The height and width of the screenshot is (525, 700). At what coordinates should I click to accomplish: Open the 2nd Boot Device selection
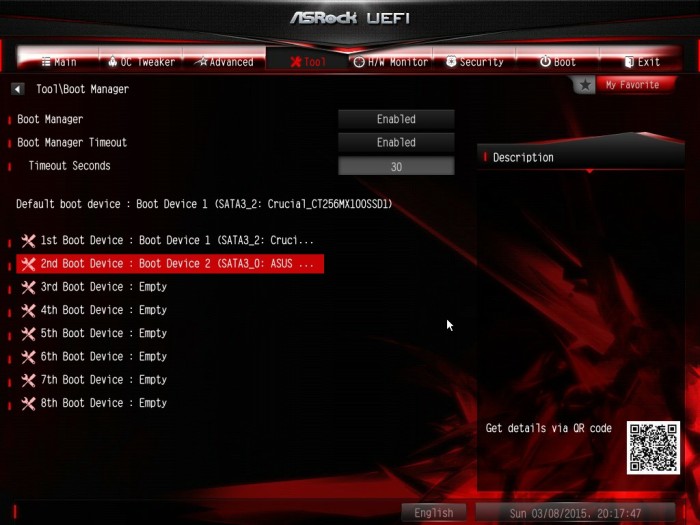[x=170, y=264]
